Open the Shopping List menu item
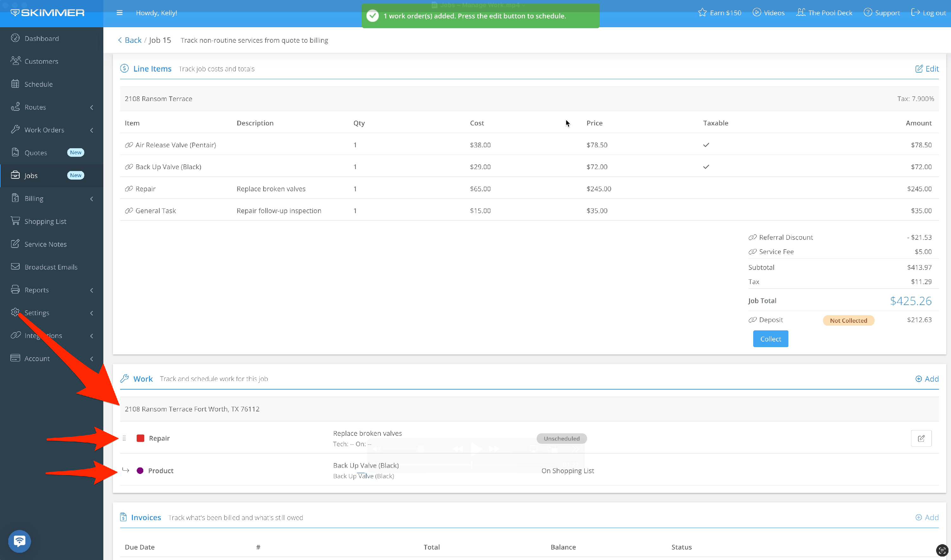Screen dimensions: 951x560 [45, 221]
